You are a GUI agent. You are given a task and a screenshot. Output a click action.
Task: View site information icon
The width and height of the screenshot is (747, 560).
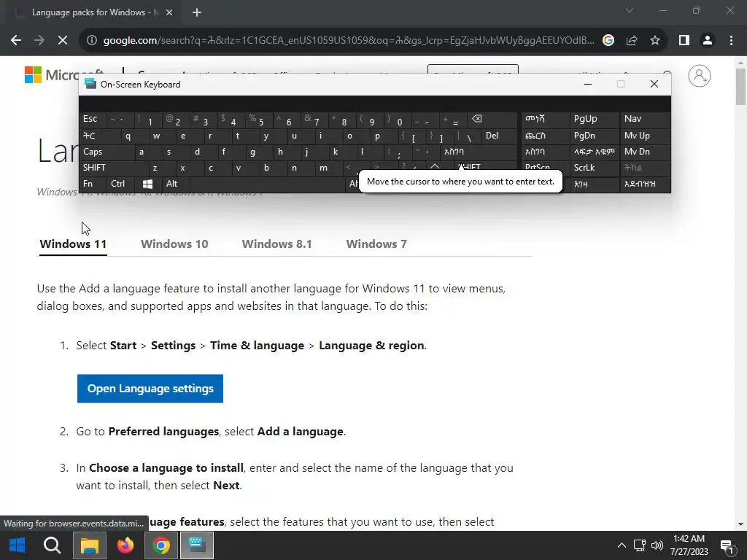(x=91, y=41)
